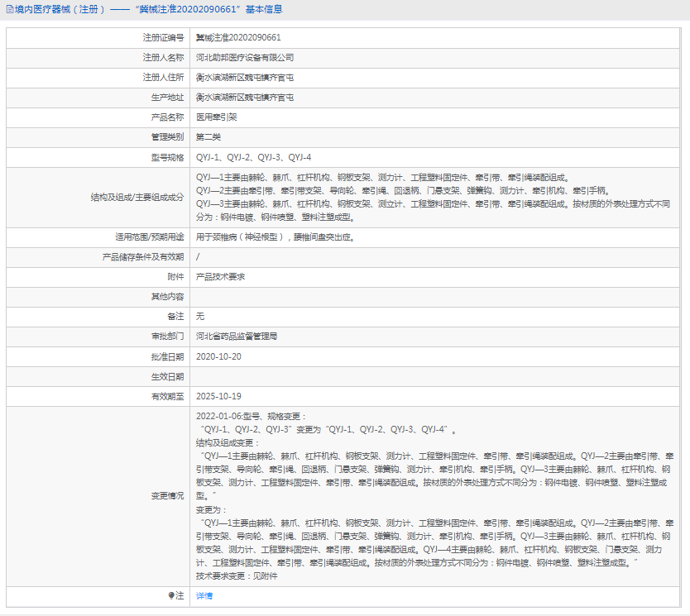Click the 有效期至 label
Image resolution: width=690 pixels, height=616 pixels.
[x=167, y=397]
